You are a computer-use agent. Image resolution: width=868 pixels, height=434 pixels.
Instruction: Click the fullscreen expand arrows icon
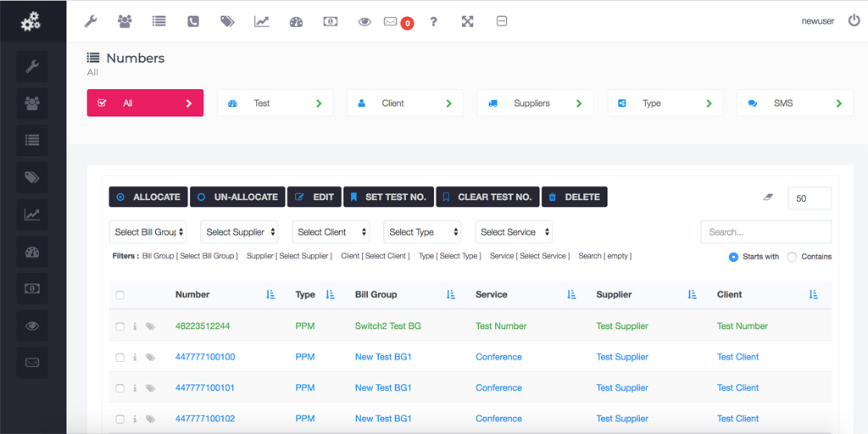467,21
